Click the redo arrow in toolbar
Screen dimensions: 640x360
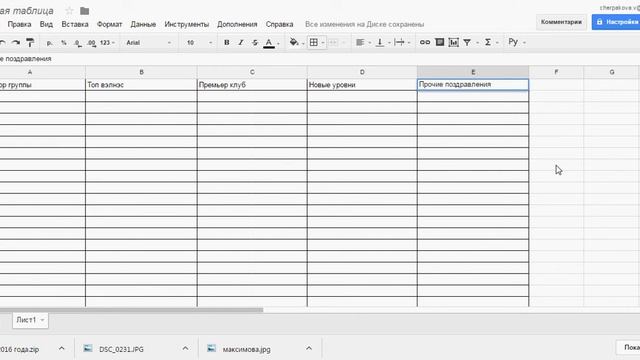coord(16,42)
